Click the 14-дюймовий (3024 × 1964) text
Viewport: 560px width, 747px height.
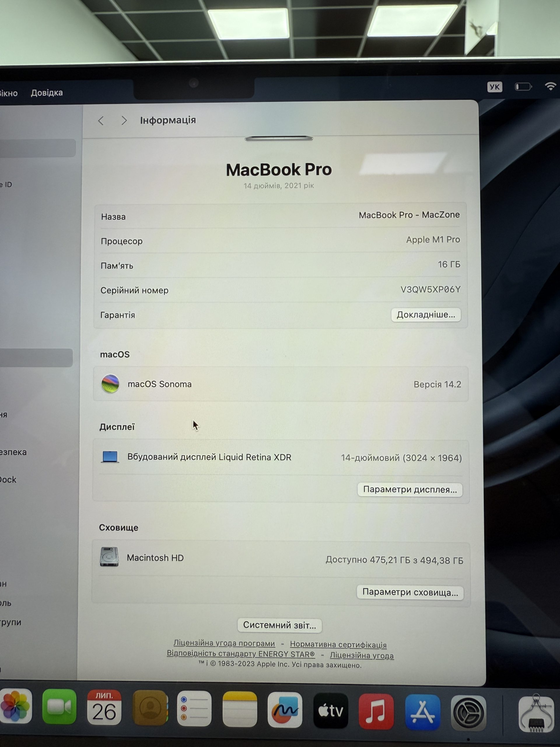pos(401,458)
